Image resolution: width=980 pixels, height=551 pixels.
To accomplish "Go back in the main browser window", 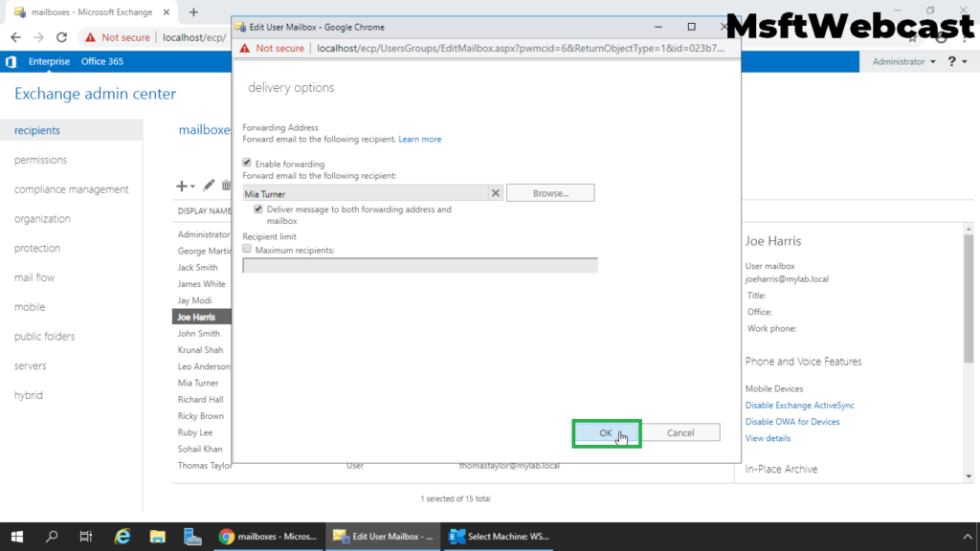I will 15,37.
